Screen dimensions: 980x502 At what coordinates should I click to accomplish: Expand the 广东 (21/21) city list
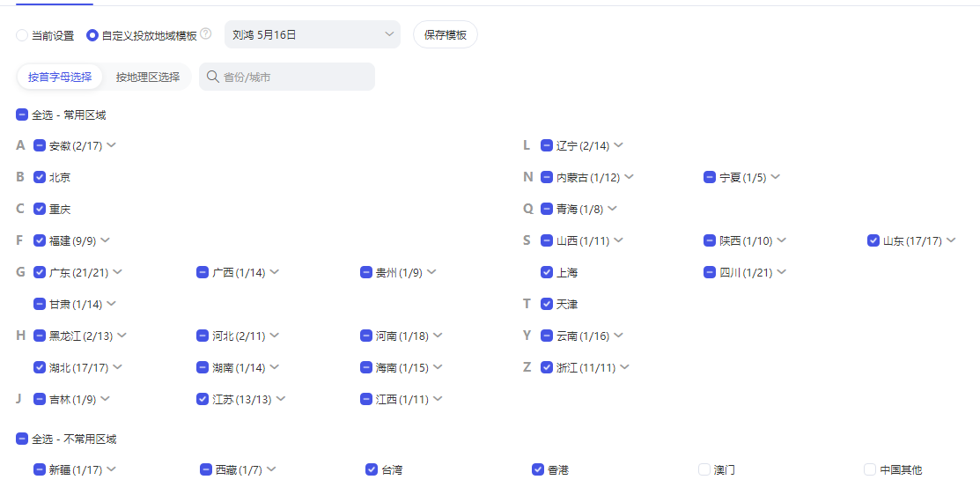click(117, 272)
